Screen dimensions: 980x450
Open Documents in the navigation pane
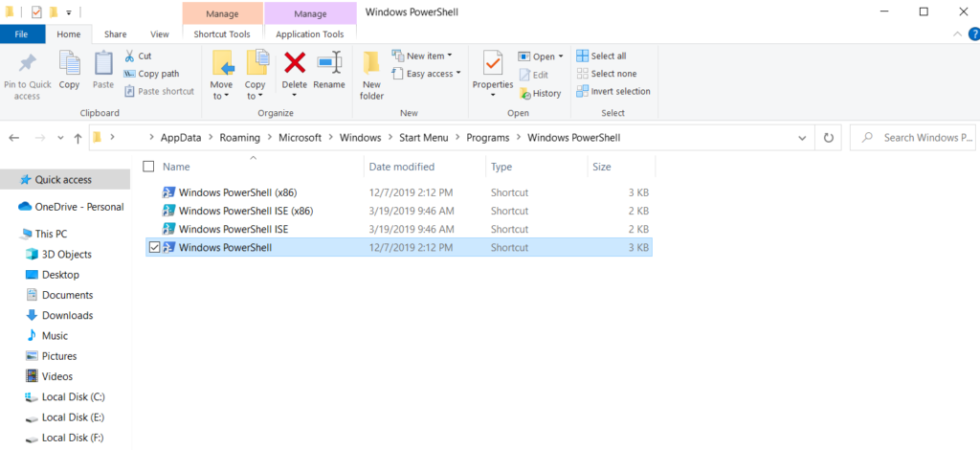68,295
